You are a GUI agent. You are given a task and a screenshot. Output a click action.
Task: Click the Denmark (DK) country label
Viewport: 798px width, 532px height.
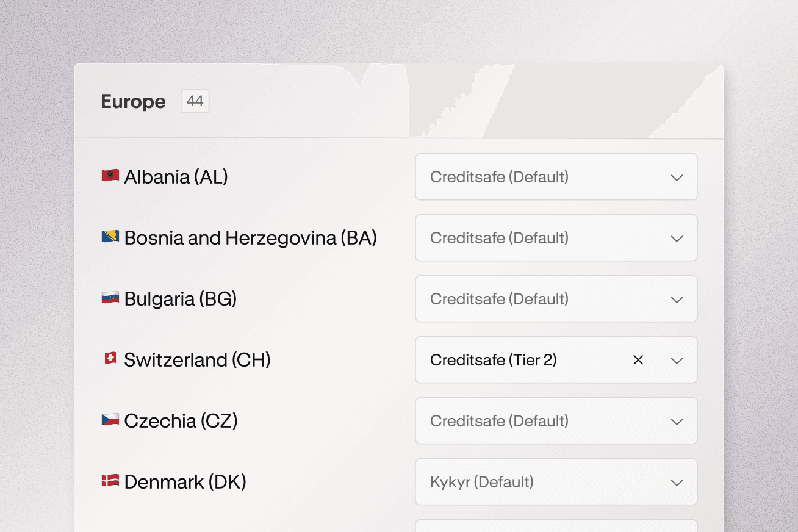click(185, 482)
